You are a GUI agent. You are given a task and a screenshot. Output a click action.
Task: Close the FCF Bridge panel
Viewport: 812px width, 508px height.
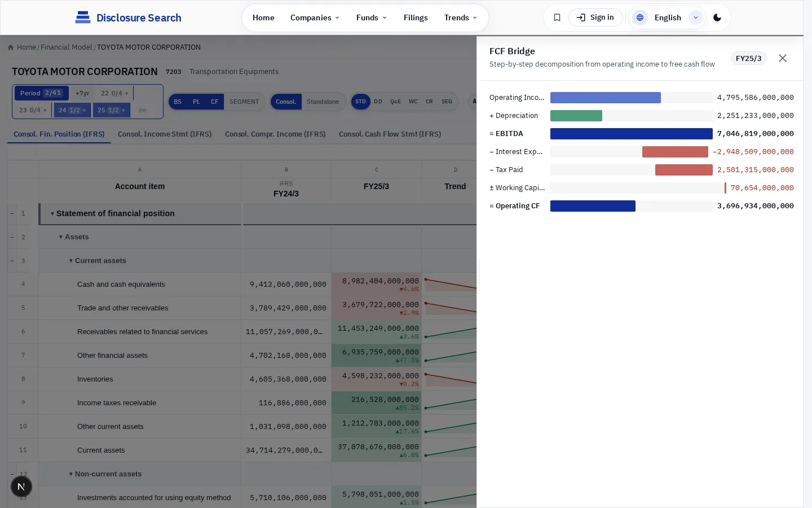[x=783, y=58]
